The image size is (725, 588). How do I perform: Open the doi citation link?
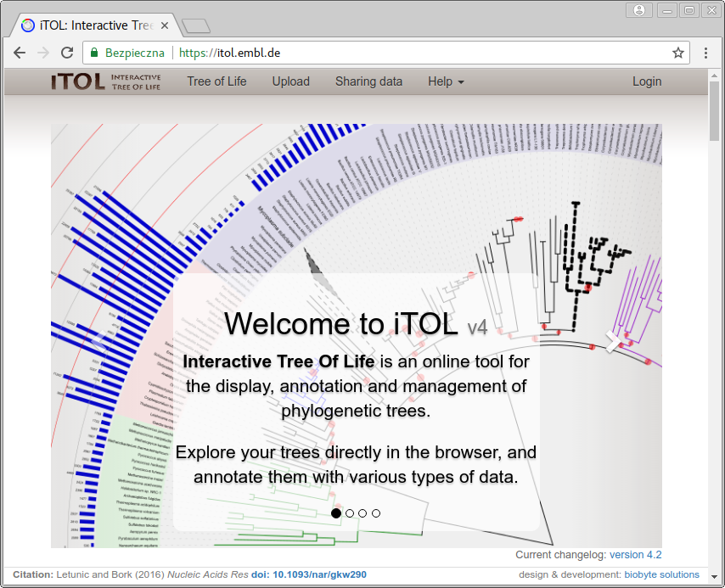pos(308,575)
